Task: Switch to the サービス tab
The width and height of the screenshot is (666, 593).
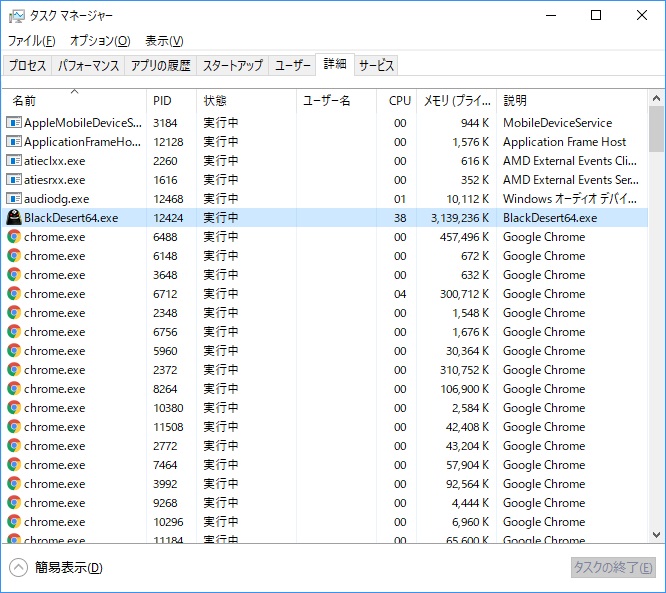Action: 376,65
